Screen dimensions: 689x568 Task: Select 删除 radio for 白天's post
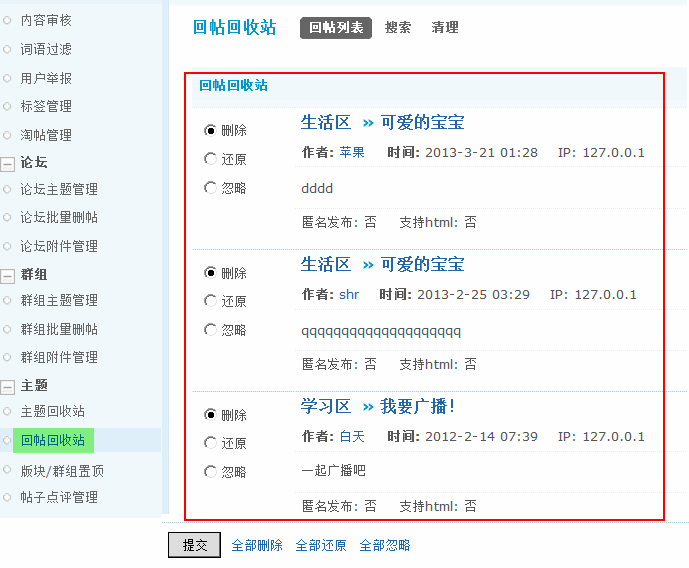(x=210, y=414)
